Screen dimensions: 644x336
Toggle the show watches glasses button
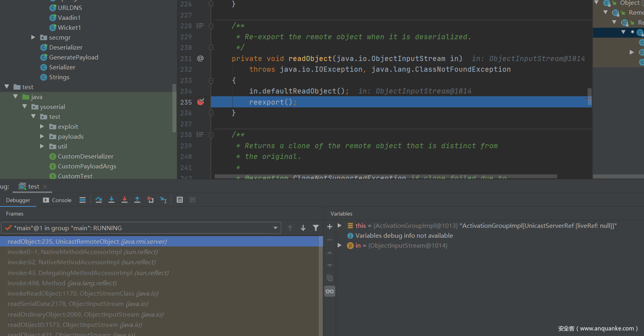point(330,292)
